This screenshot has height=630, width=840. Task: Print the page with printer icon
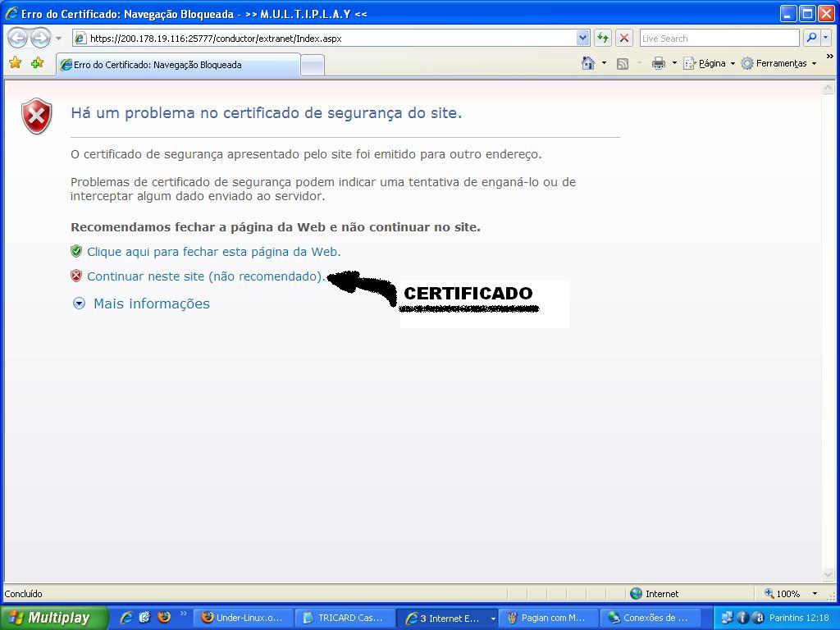659,63
